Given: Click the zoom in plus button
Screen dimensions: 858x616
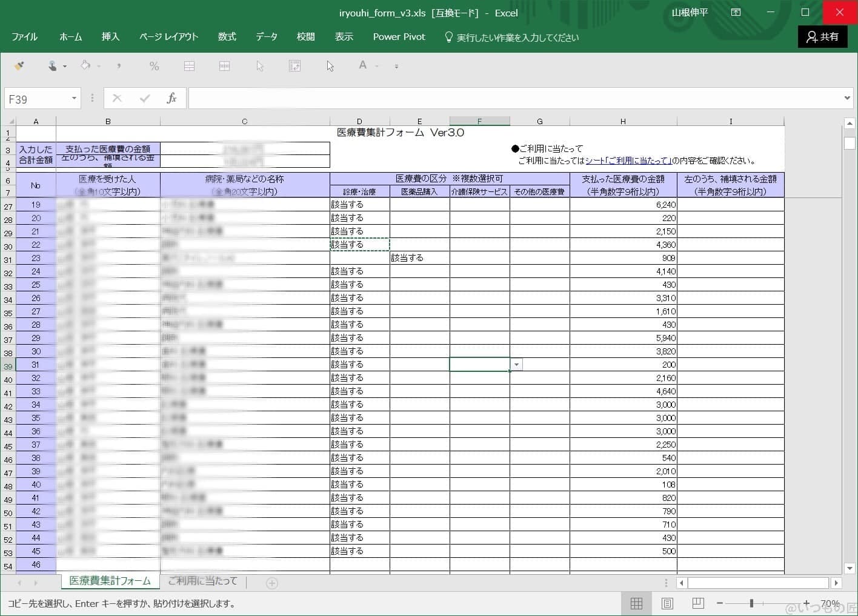Looking at the screenshot, I should click(806, 603).
